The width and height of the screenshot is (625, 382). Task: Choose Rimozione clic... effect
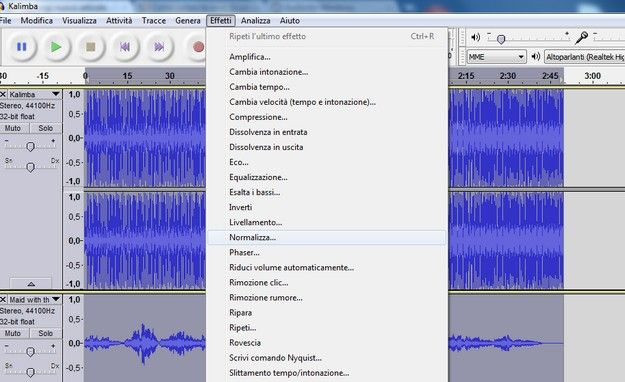(x=327, y=283)
